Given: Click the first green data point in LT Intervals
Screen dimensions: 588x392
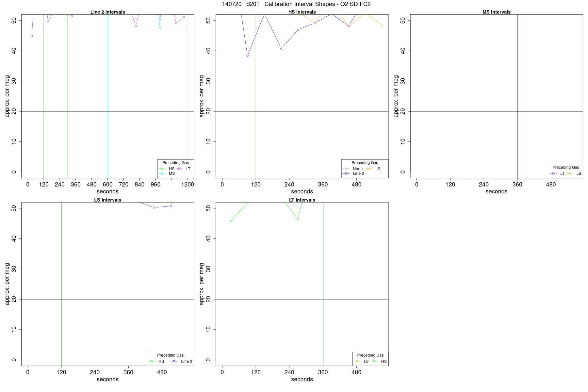Looking at the screenshot, I should pyautogui.click(x=231, y=221).
